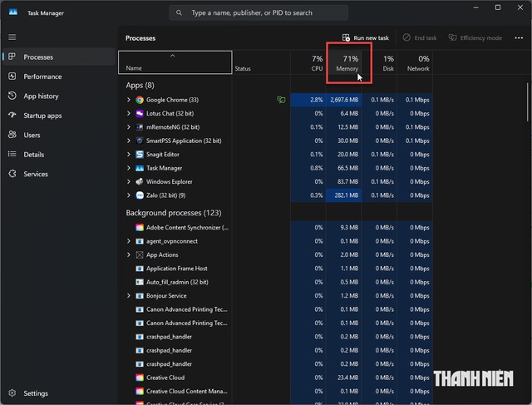
Task: Click the Task Manager row icon
Action: pyautogui.click(x=140, y=168)
